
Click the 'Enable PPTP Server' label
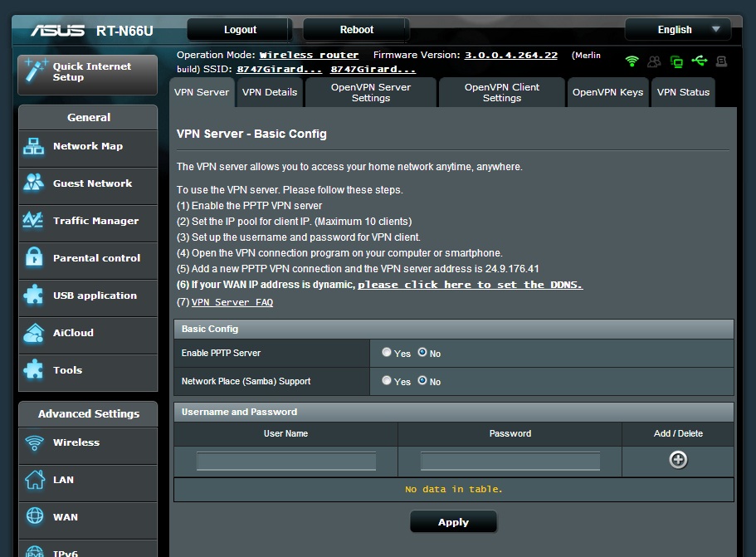[x=221, y=353]
